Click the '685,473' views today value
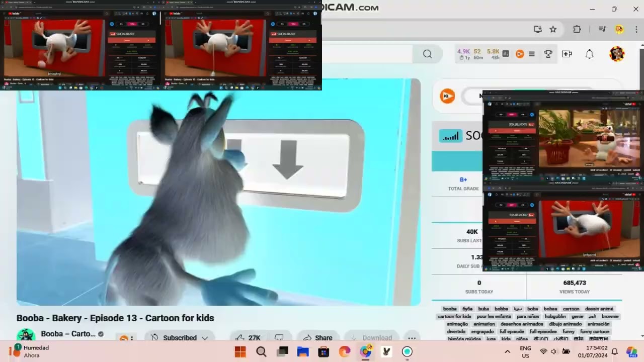Image resolution: width=644 pixels, height=362 pixels. pyautogui.click(x=575, y=283)
